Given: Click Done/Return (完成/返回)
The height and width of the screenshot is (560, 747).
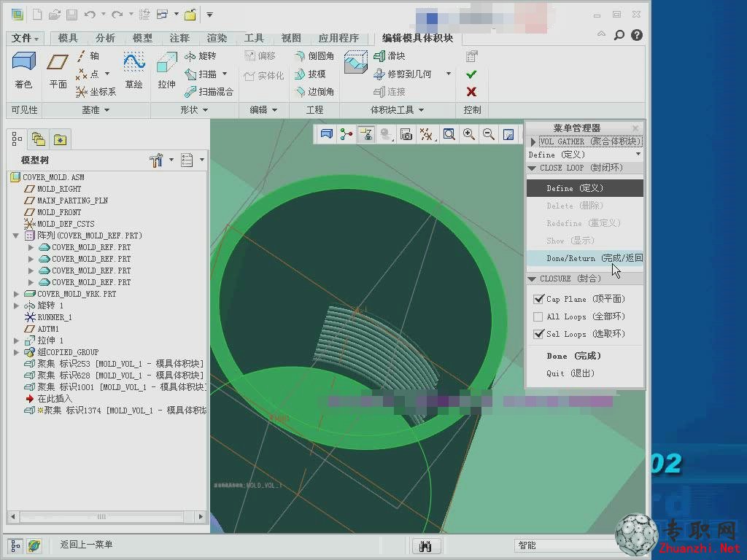Looking at the screenshot, I should click(584, 258).
